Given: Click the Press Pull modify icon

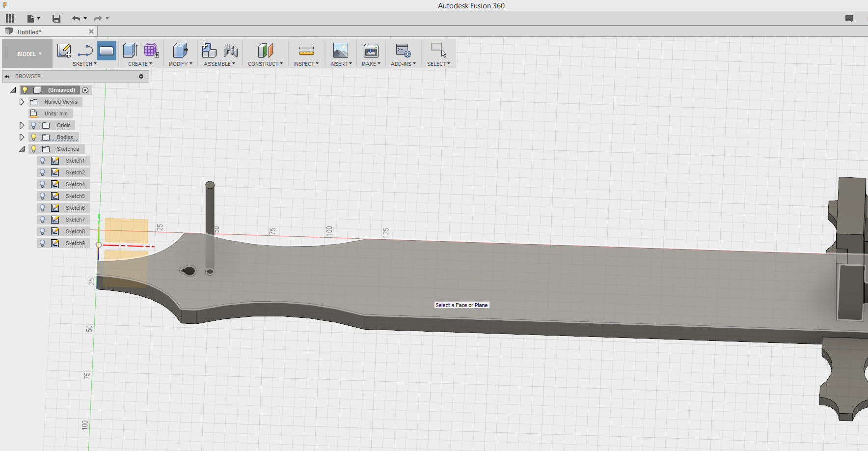Looking at the screenshot, I should click(180, 51).
